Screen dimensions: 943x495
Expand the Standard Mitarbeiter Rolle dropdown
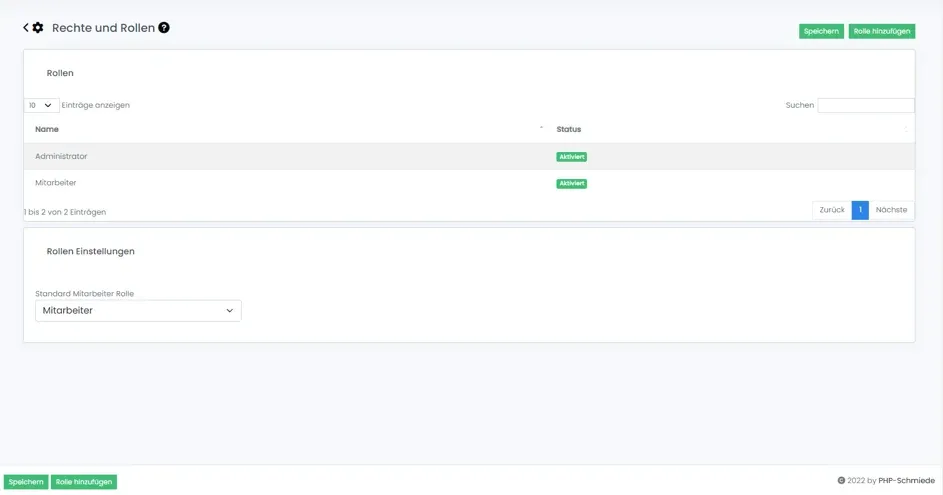tap(138, 311)
